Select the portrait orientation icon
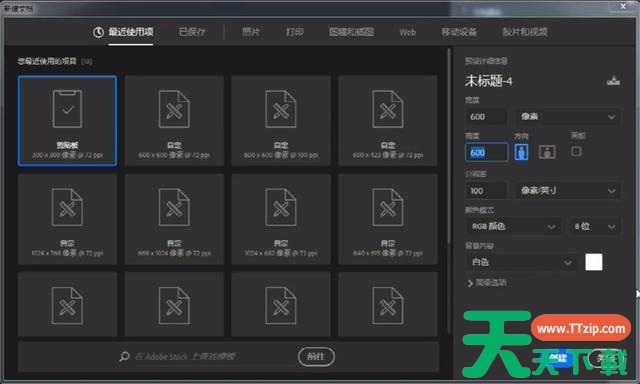The image size is (640, 384). click(521, 152)
